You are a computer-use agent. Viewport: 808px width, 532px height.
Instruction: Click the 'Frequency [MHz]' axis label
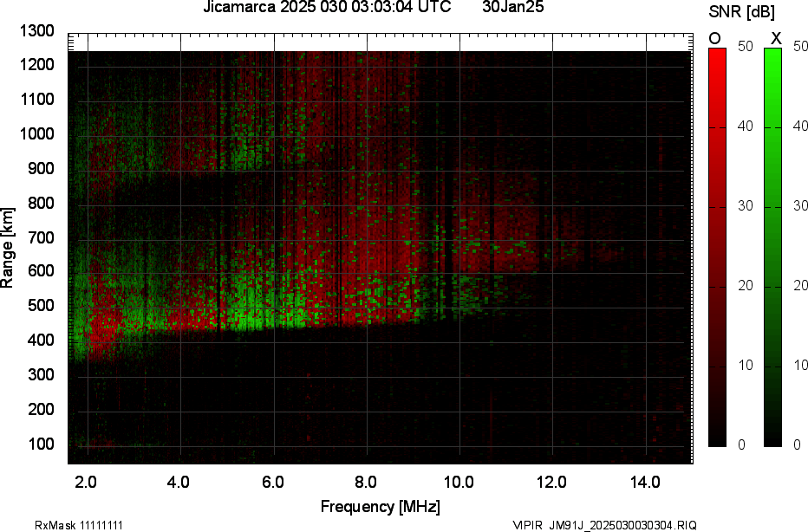click(x=381, y=507)
